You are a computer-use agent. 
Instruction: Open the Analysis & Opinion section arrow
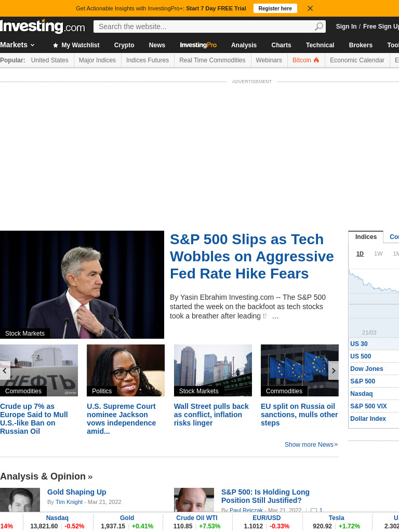[90, 477]
